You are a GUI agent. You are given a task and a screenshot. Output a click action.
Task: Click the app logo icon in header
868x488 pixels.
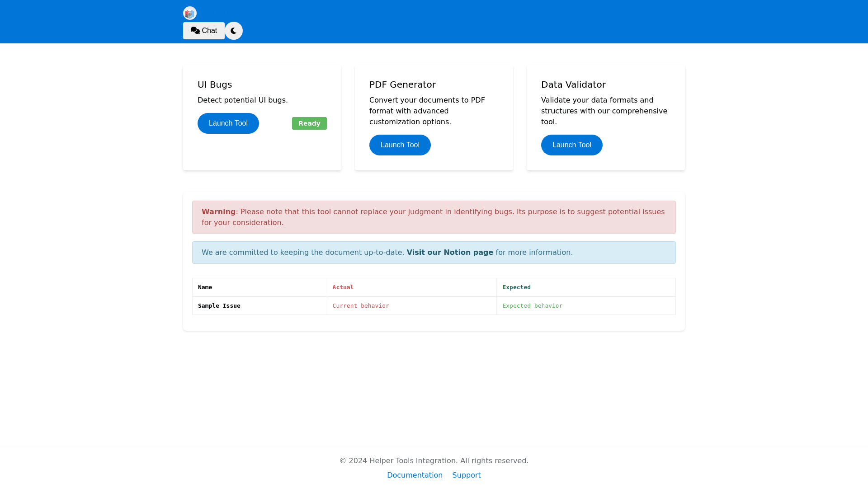tap(189, 13)
